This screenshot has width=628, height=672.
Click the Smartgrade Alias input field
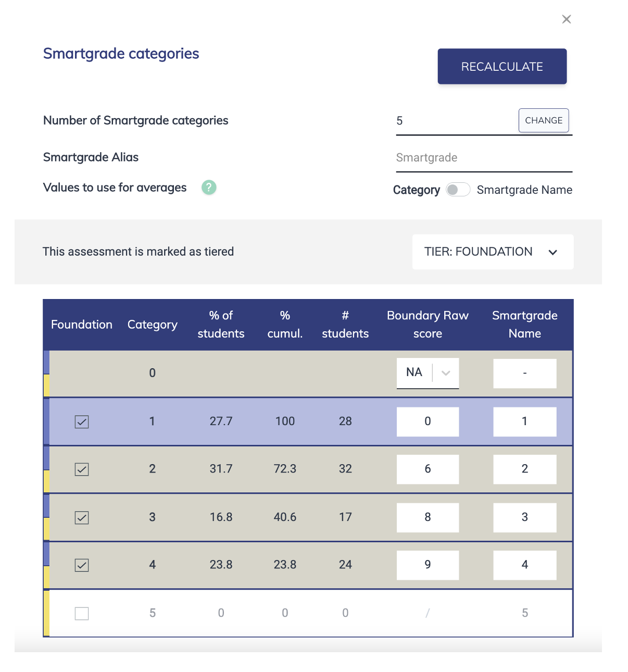tap(483, 157)
